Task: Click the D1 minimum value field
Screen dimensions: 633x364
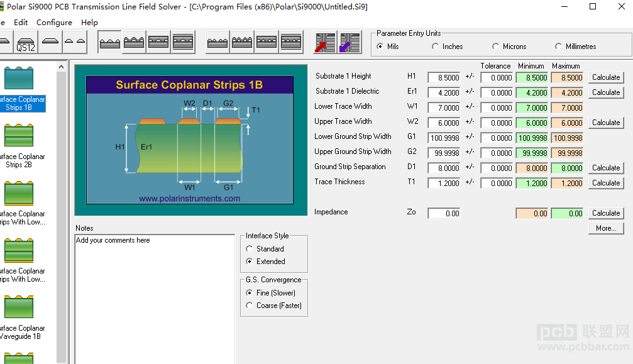Action: (532, 168)
